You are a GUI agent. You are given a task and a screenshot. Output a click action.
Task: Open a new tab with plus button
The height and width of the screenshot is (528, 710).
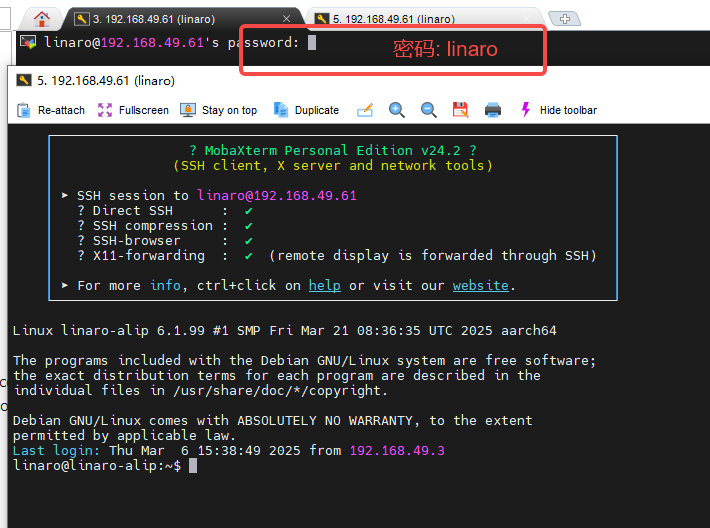(565, 19)
